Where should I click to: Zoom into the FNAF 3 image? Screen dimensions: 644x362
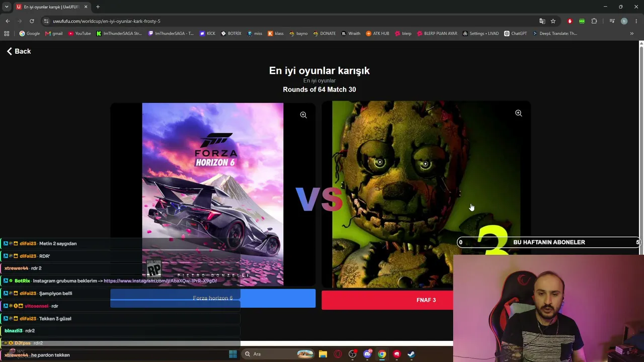(518, 114)
